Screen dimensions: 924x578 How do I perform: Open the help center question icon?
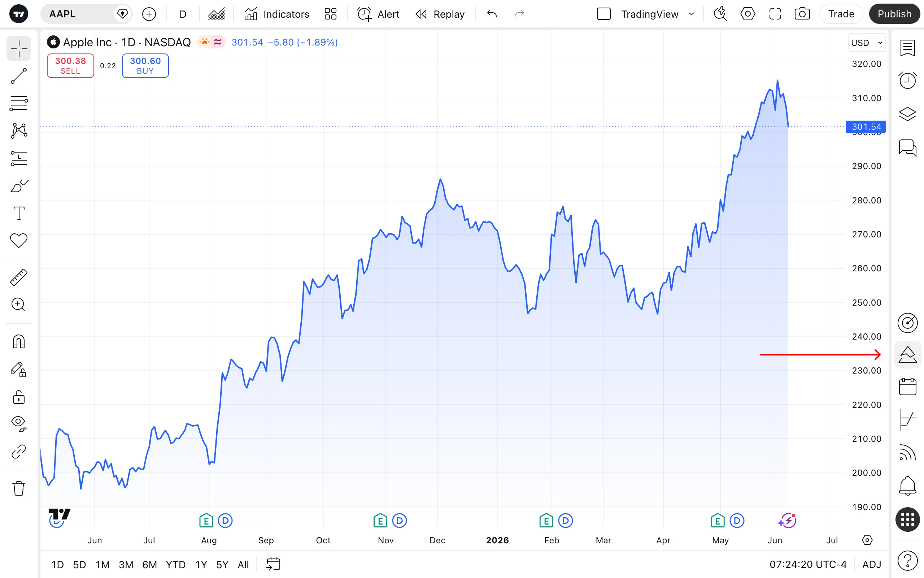[908, 561]
